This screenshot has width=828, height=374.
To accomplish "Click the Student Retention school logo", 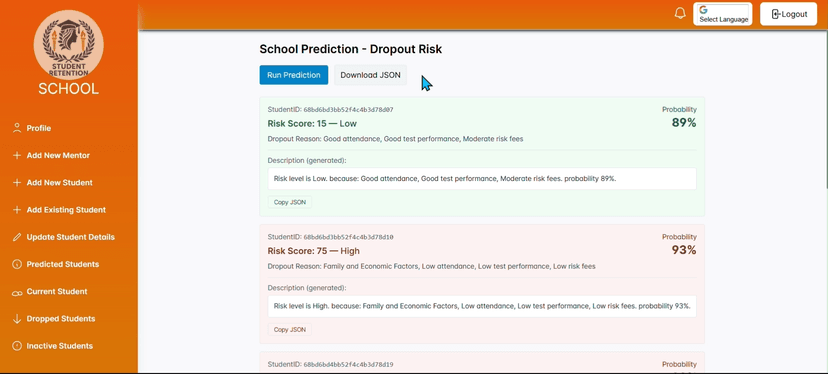I will click(x=69, y=45).
